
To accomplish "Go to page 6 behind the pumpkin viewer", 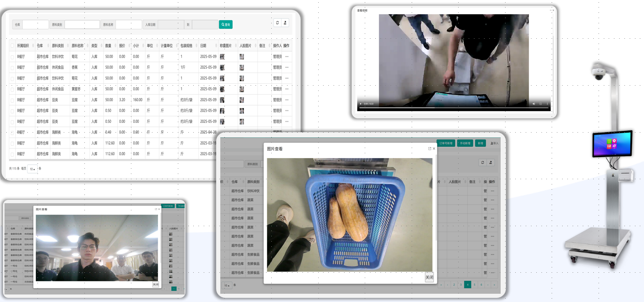I will [x=481, y=285].
